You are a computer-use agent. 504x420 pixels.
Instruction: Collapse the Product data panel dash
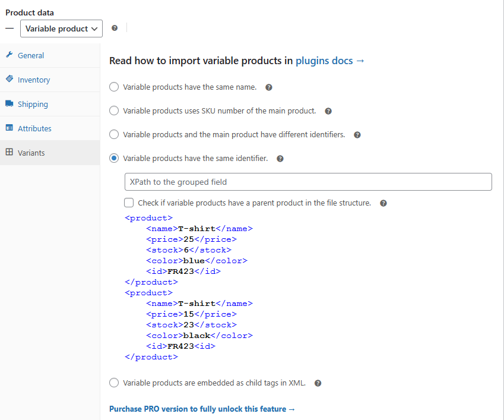(9, 29)
